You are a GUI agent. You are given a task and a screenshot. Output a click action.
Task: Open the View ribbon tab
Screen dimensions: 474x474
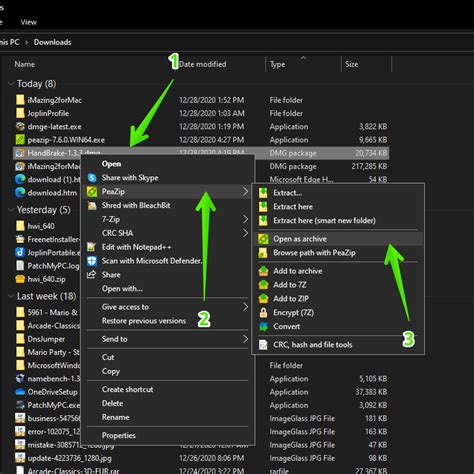click(29, 22)
